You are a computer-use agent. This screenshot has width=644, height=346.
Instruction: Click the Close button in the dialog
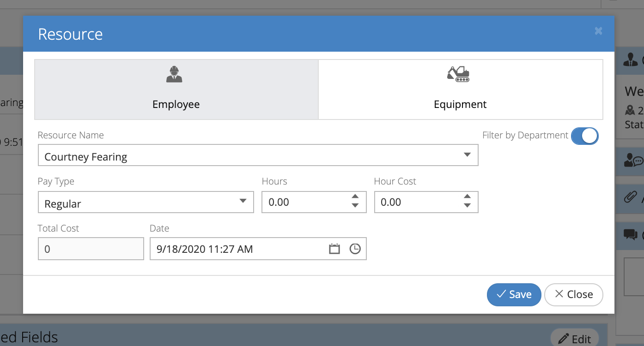[574, 294]
